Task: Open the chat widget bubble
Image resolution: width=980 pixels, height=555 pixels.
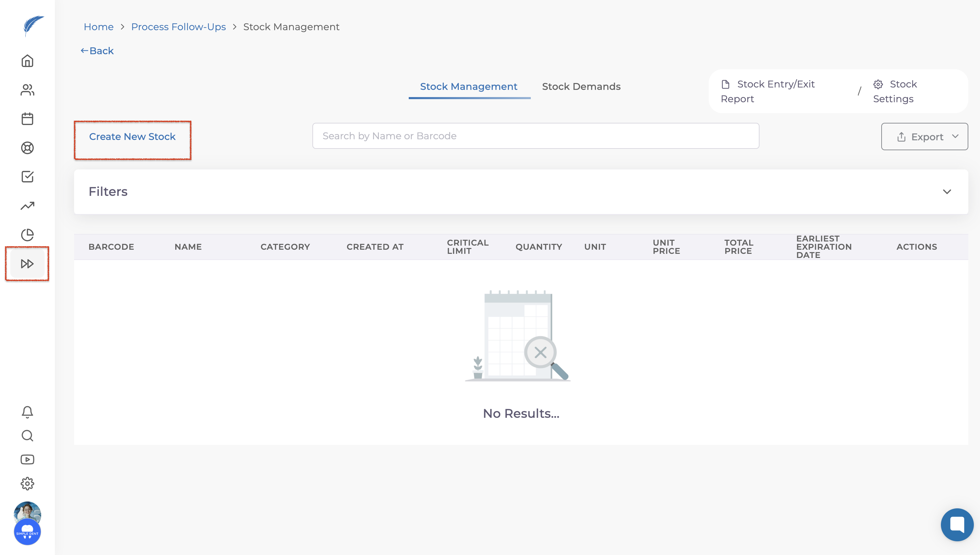Action: [957, 524]
